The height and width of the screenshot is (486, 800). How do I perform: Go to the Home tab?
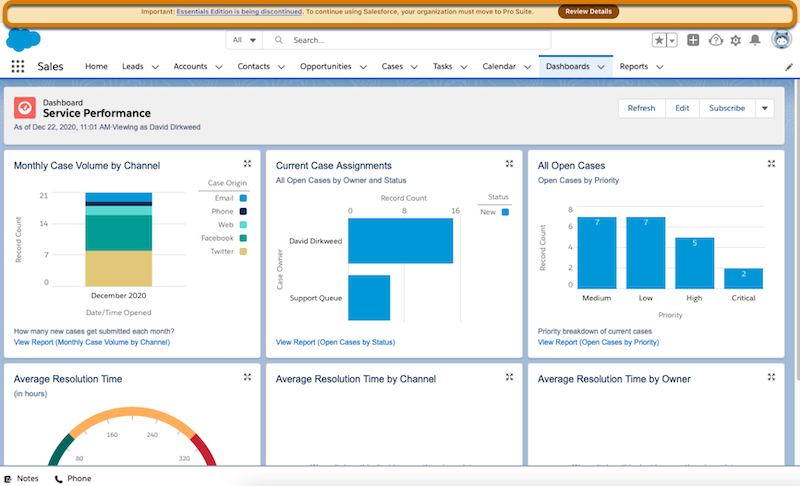(96, 66)
